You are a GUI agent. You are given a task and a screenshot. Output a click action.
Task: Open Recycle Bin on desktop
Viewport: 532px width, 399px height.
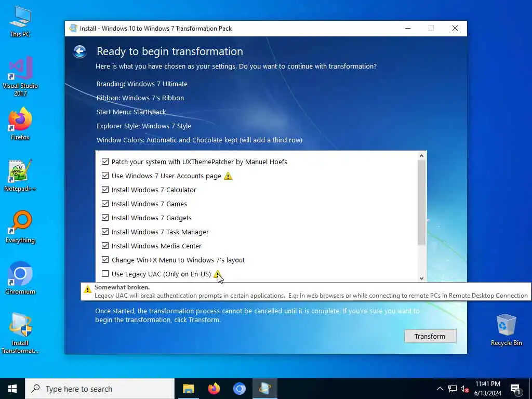506,330
